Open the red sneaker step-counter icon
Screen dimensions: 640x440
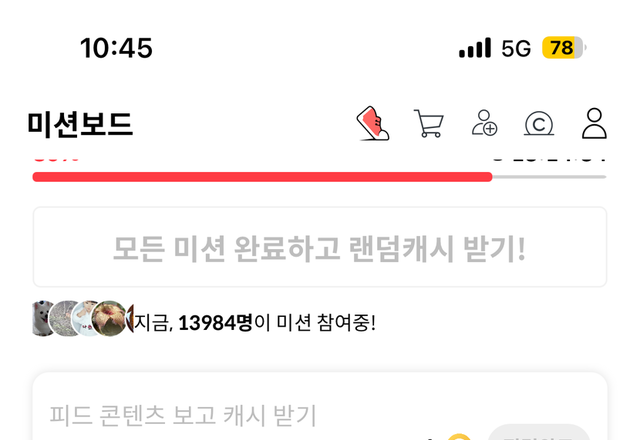pyautogui.click(x=373, y=123)
